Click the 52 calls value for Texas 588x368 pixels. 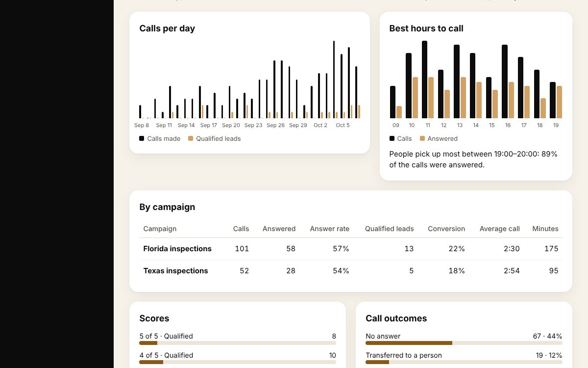(x=244, y=271)
